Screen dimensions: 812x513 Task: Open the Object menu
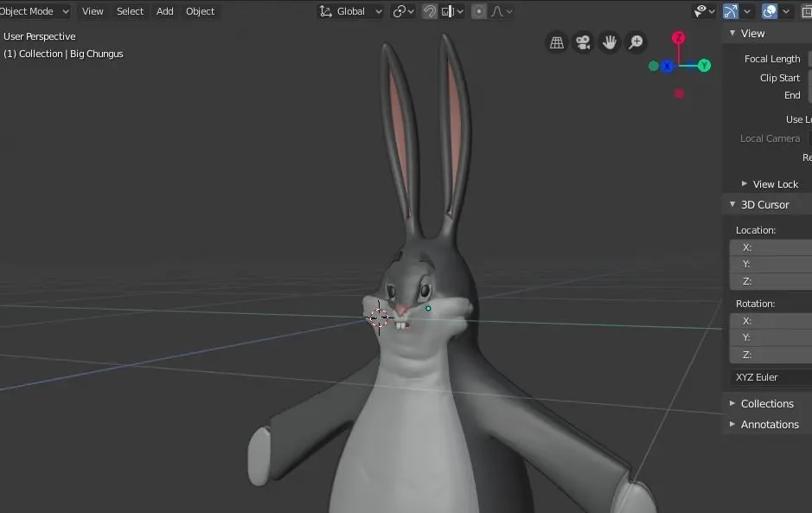click(200, 11)
